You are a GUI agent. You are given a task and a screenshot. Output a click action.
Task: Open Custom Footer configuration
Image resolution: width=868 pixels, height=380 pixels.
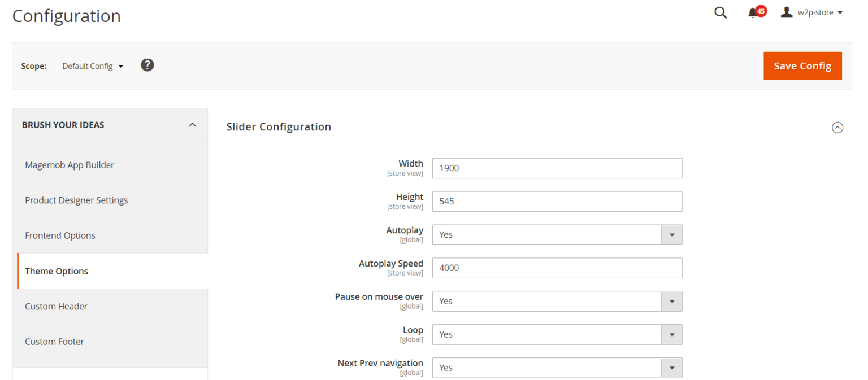[54, 342]
